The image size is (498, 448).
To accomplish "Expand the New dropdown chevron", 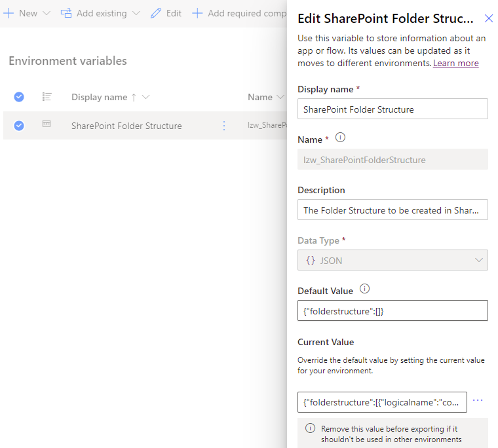I will 46,13.
